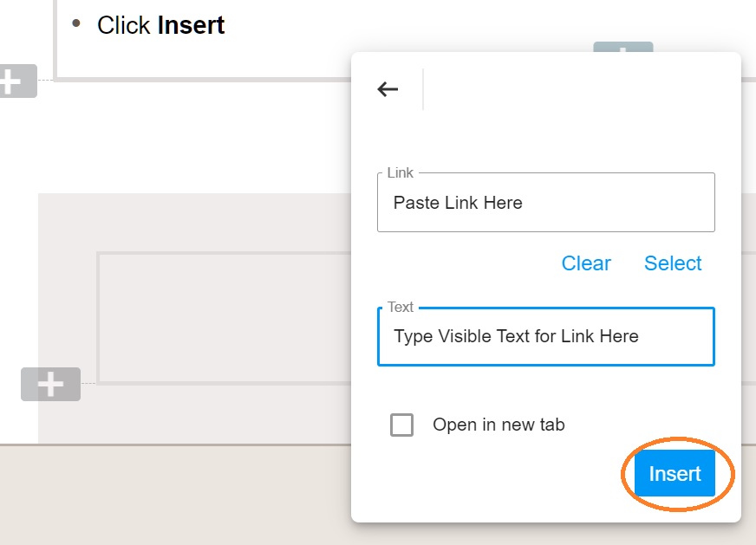
Task: Click the Select link
Action: 673,263
